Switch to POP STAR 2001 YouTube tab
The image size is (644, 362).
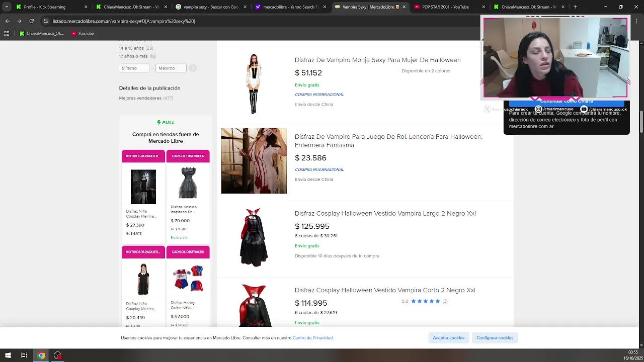pyautogui.click(x=449, y=7)
